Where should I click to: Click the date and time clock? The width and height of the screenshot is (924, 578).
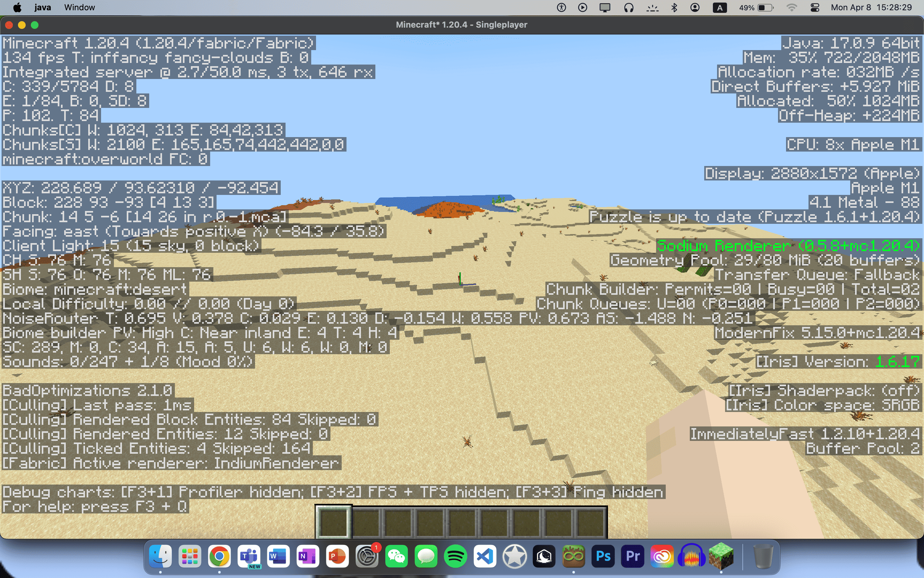[x=871, y=8]
